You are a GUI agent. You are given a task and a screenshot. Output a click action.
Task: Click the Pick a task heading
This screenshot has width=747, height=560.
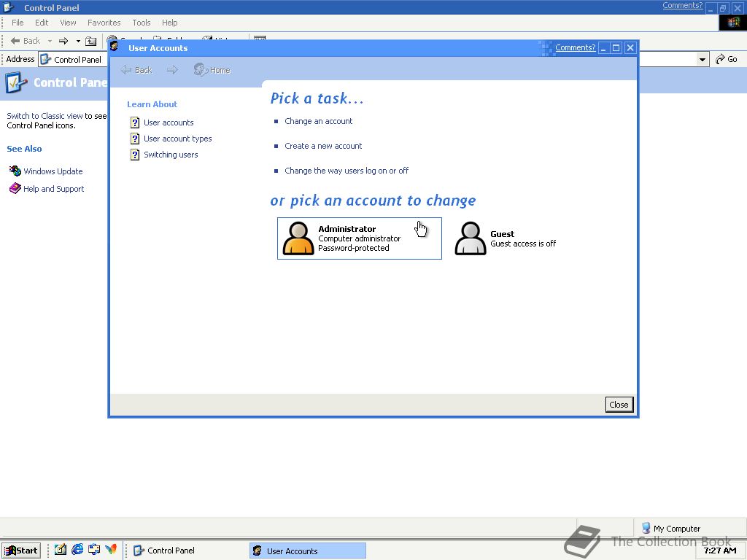[x=317, y=98]
